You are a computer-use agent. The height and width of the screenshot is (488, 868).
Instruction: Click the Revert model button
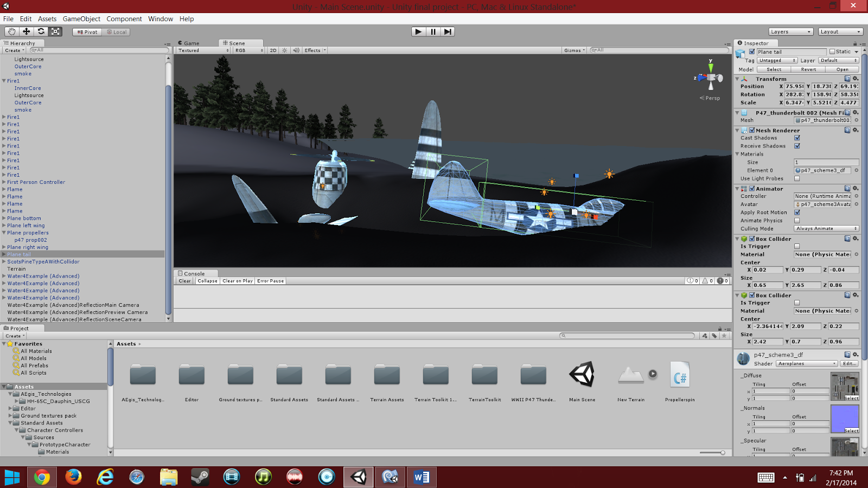808,69
